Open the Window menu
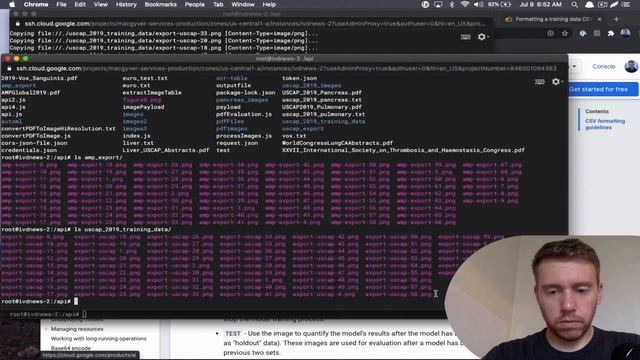Image resolution: width=640 pixels, height=360 pixels. click(243, 4)
